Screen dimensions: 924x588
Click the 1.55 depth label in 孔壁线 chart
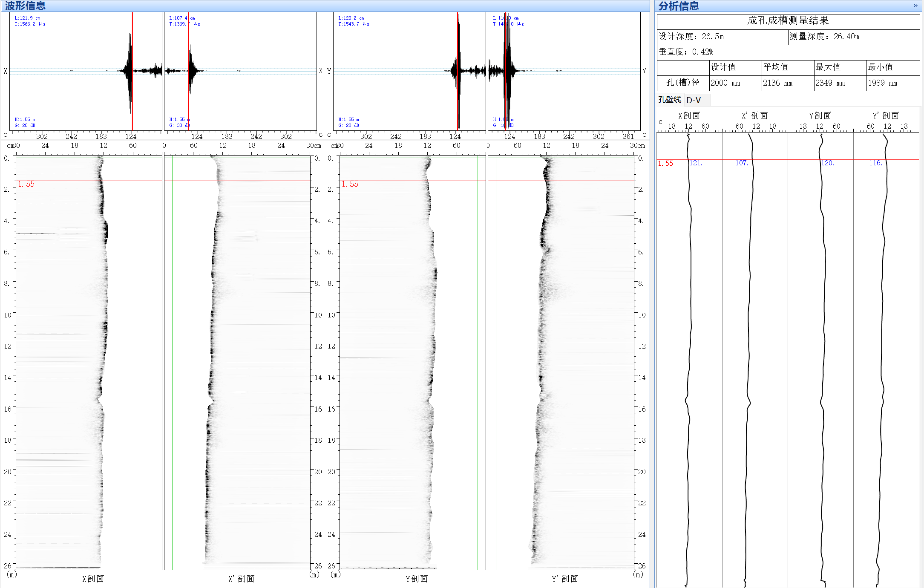click(x=665, y=163)
